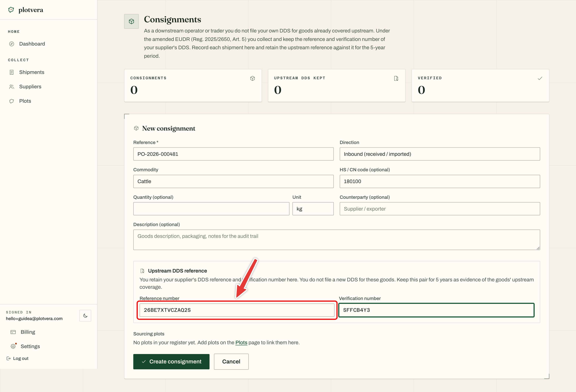Click the Settings gear icon

pyautogui.click(x=13, y=346)
